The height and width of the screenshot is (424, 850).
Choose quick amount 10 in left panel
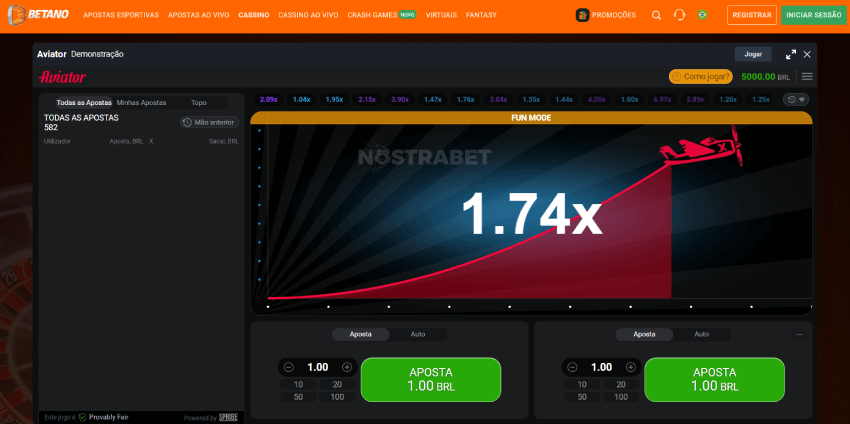(298, 384)
